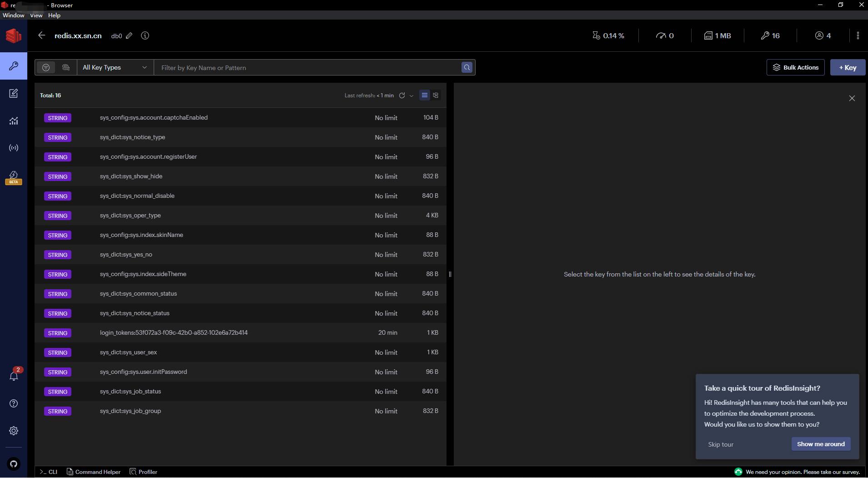Click Skip tour

pos(721,444)
